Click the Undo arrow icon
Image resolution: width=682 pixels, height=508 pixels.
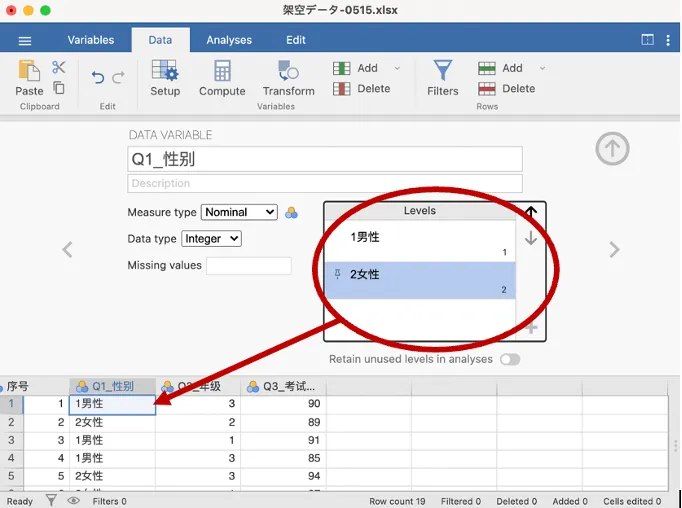tap(98, 77)
